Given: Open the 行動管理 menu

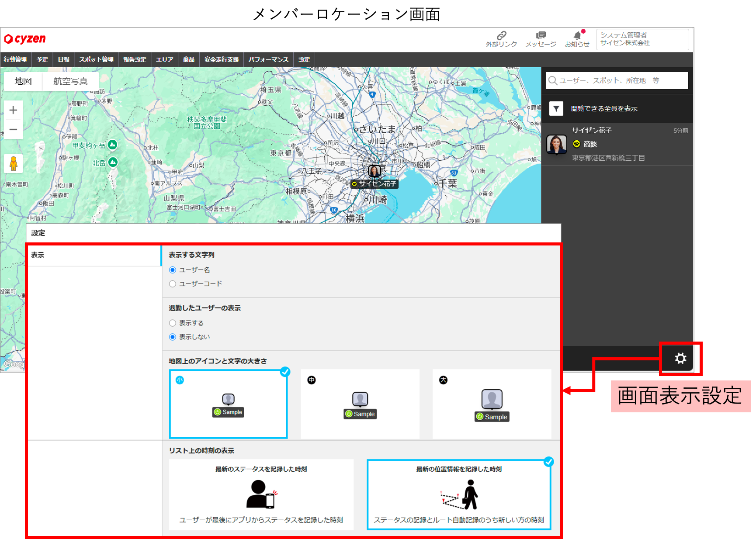Looking at the screenshot, I should pyautogui.click(x=15, y=59).
